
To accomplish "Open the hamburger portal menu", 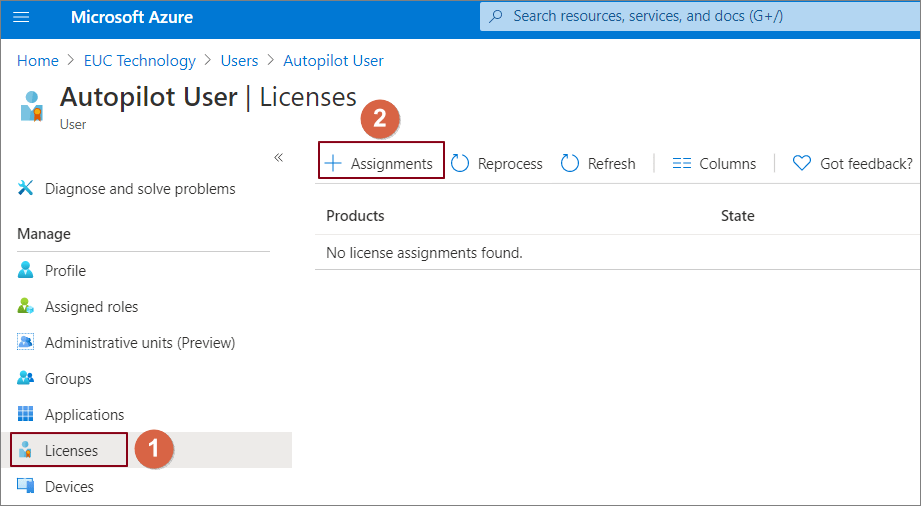I will 21,17.
